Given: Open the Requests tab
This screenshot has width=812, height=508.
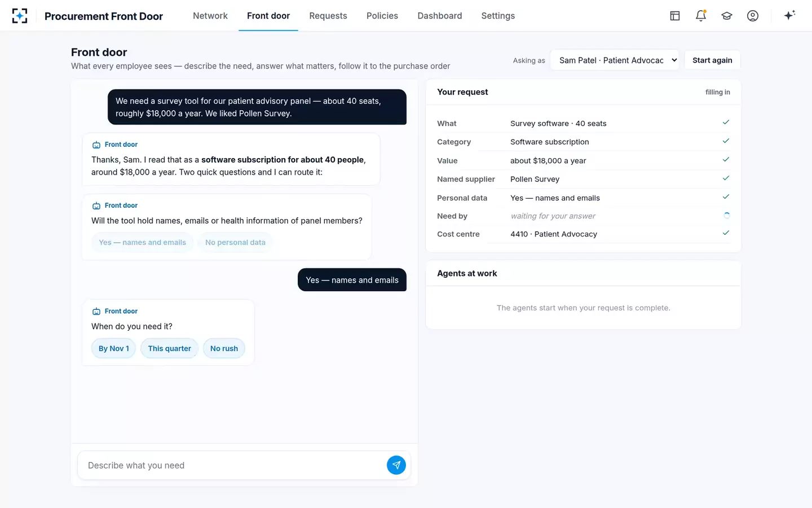Looking at the screenshot, I should point(328,16).
